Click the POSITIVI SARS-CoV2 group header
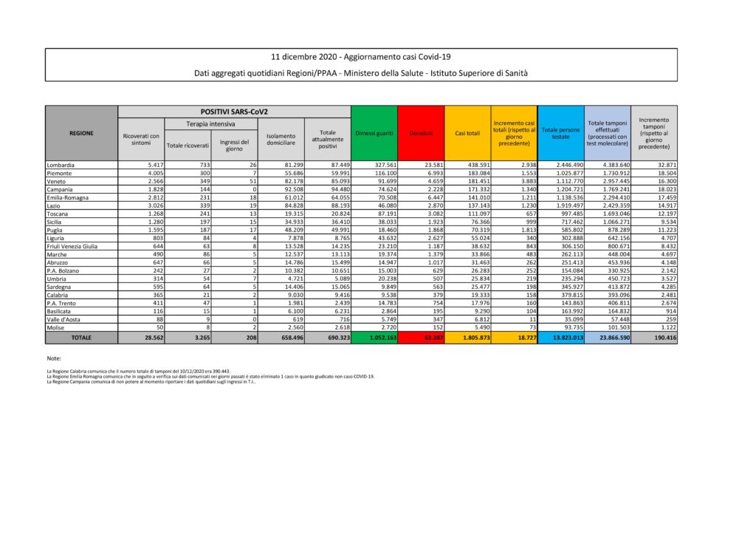Screen dimensions: 756x535 (233, 112)
